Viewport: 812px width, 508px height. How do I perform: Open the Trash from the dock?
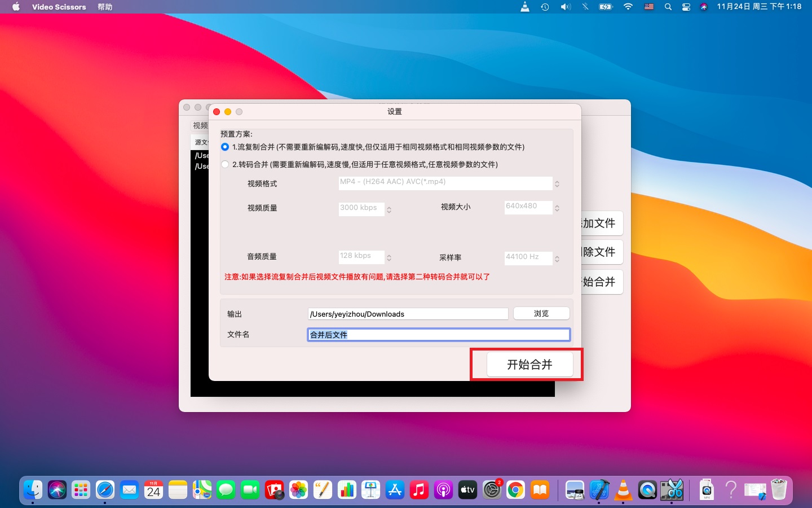(x=779, y=490)
